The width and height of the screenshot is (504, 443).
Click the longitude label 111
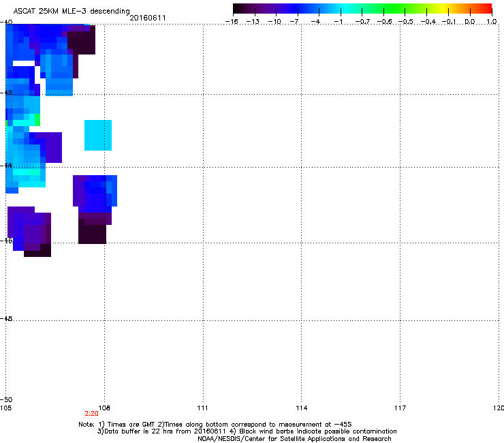[202, 408]
